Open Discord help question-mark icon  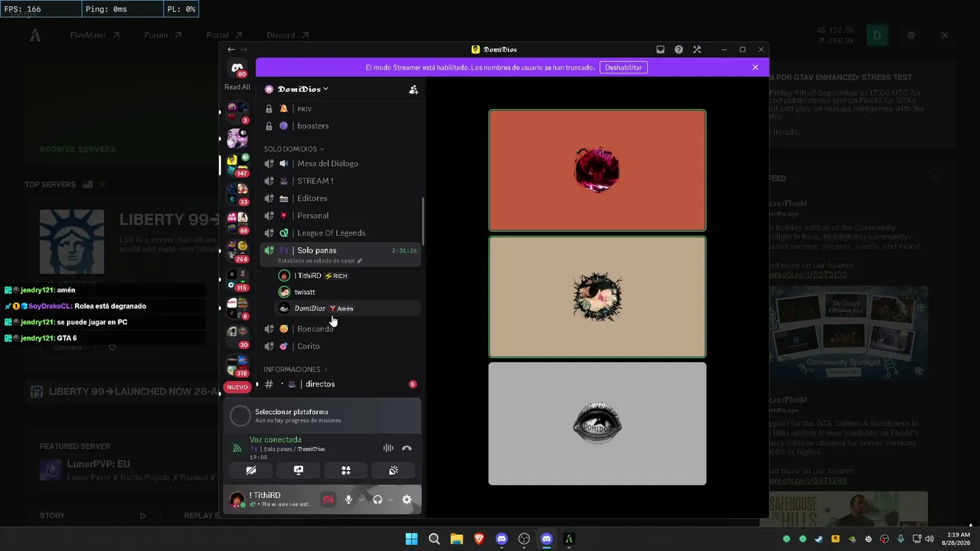pos(678,50)
